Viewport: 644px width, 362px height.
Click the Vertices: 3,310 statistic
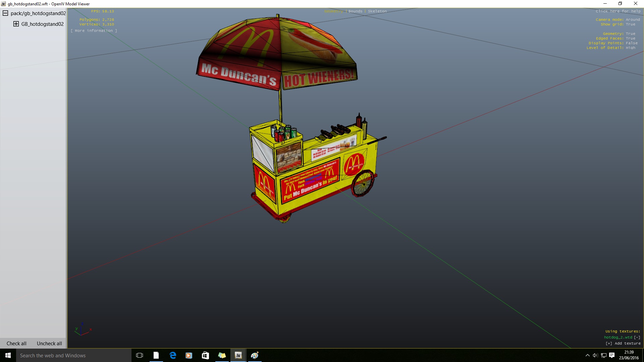pyautogui.click(x=97, y=24)
